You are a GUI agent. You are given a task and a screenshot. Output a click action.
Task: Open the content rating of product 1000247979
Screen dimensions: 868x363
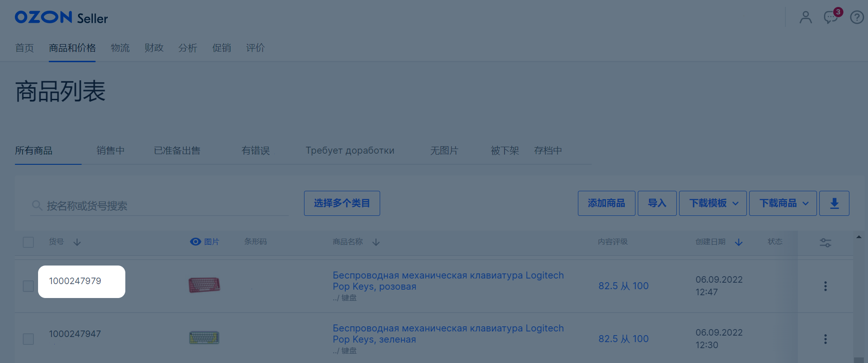point(623,286)
